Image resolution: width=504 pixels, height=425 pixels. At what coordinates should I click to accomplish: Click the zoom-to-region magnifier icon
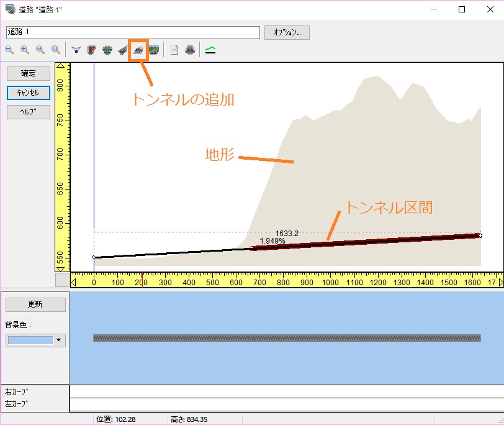(56, 50)
